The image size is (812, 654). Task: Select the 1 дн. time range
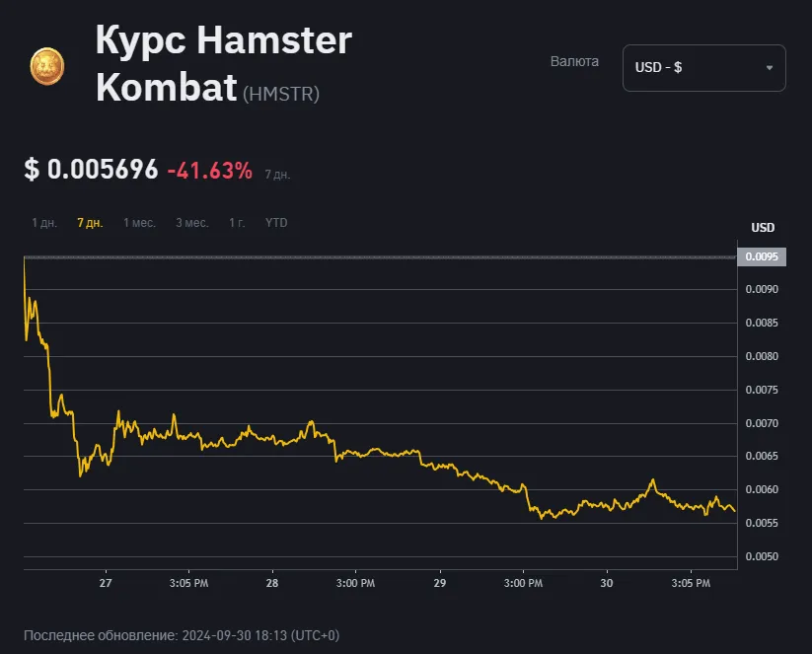coord(46,223)
